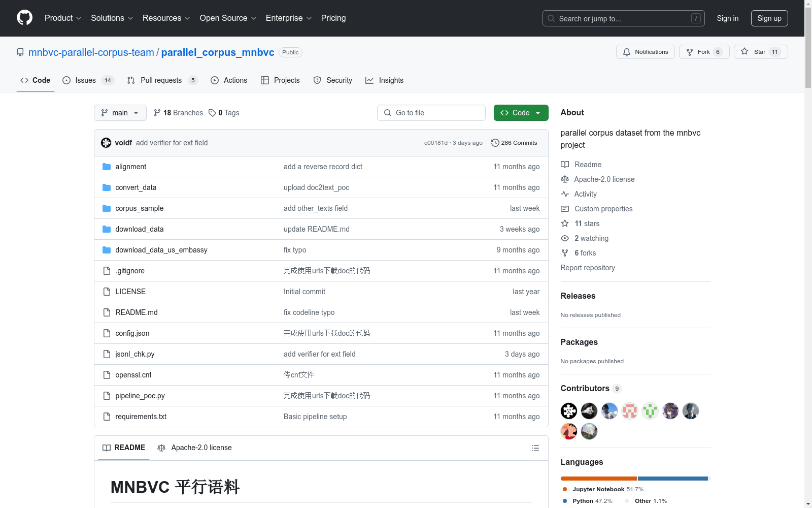The height and width of the screenshot is (508, 812).
Task: Click the Notifications button
Action: 646,52
